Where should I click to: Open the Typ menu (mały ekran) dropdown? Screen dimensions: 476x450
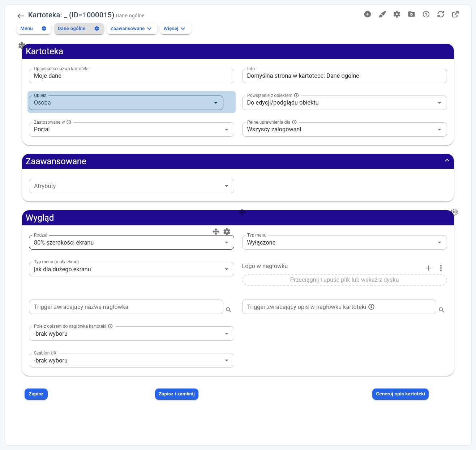tap(132, 269)
